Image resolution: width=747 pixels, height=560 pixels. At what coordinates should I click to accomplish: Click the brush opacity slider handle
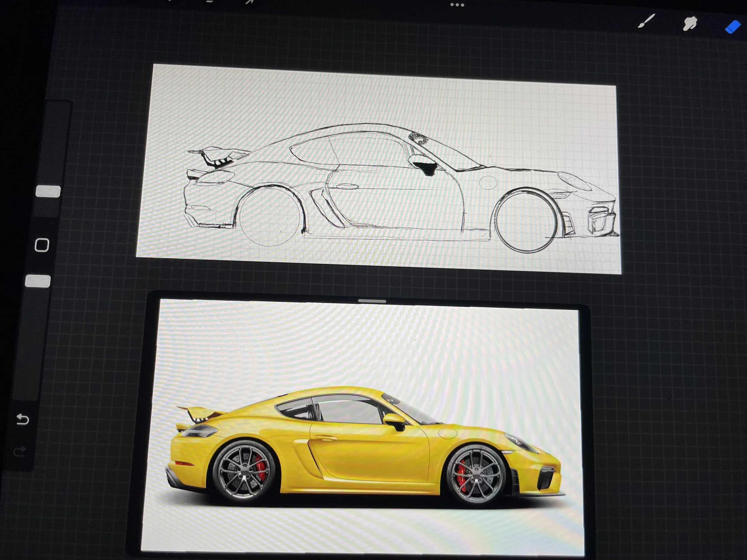coord(38,281)
